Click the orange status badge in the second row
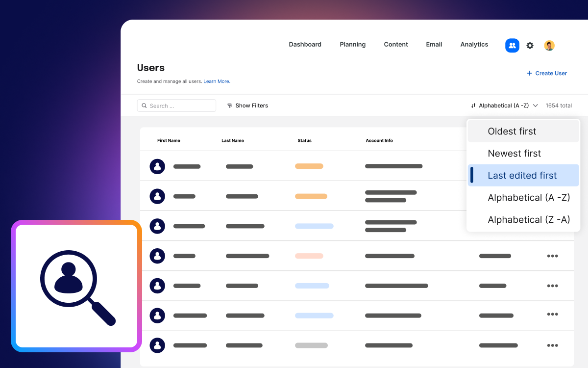The width and height of the screenshot is (588, 368). (x=311, y=196)
